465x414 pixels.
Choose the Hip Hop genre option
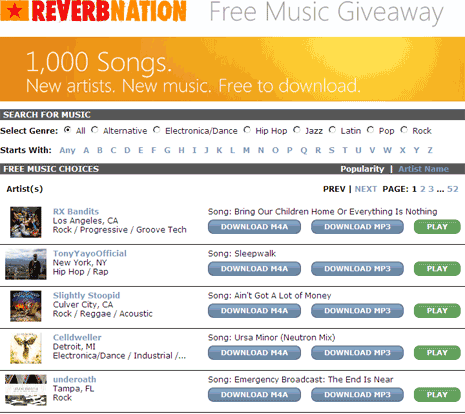[247, 130]
